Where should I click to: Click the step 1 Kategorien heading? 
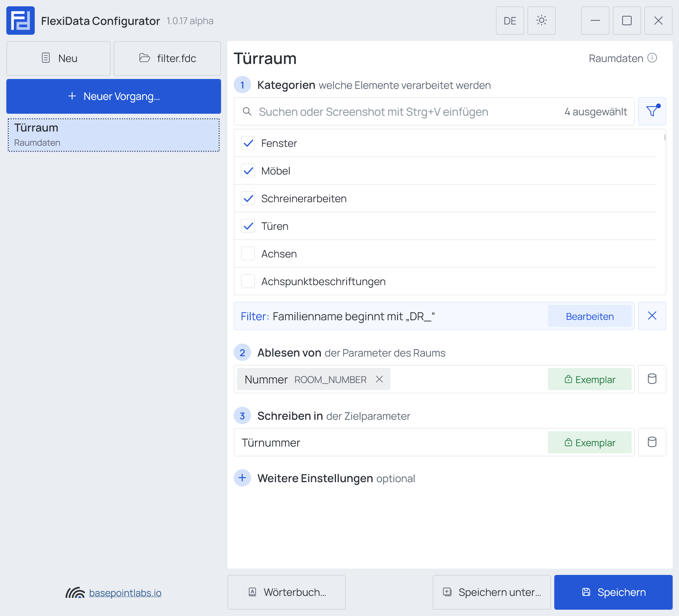[286, 85]
